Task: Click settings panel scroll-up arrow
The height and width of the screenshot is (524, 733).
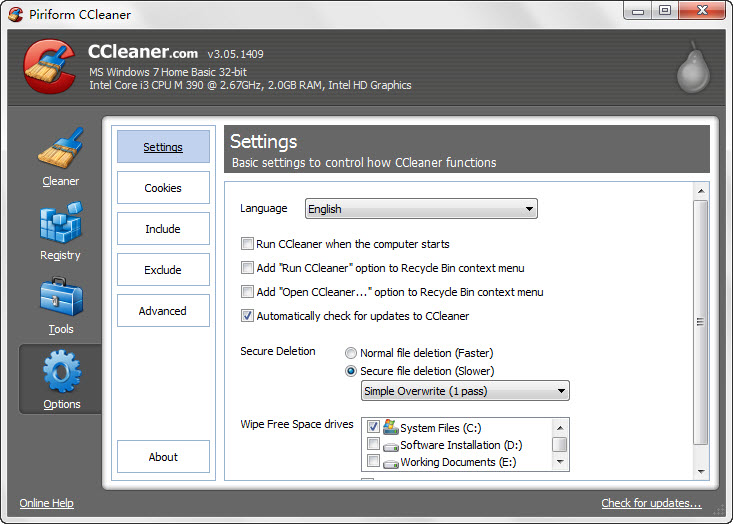Action: pyautogui.click(x=701, y=191)
